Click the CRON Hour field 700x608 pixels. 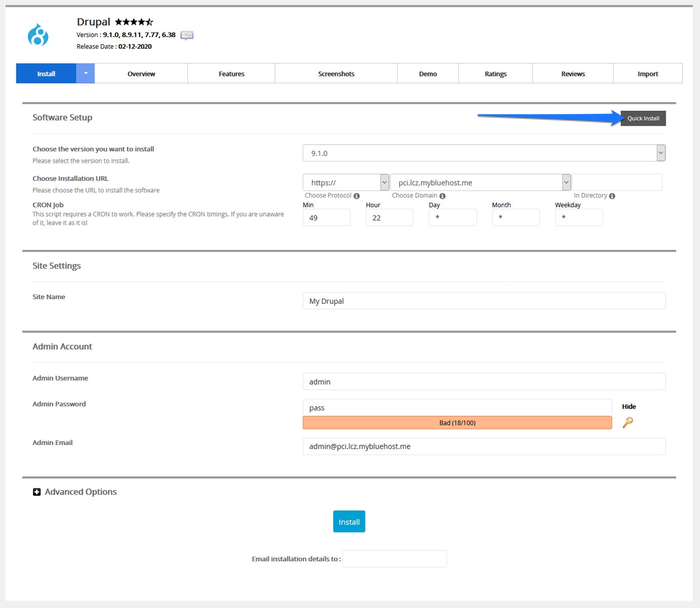coord(390,218)
